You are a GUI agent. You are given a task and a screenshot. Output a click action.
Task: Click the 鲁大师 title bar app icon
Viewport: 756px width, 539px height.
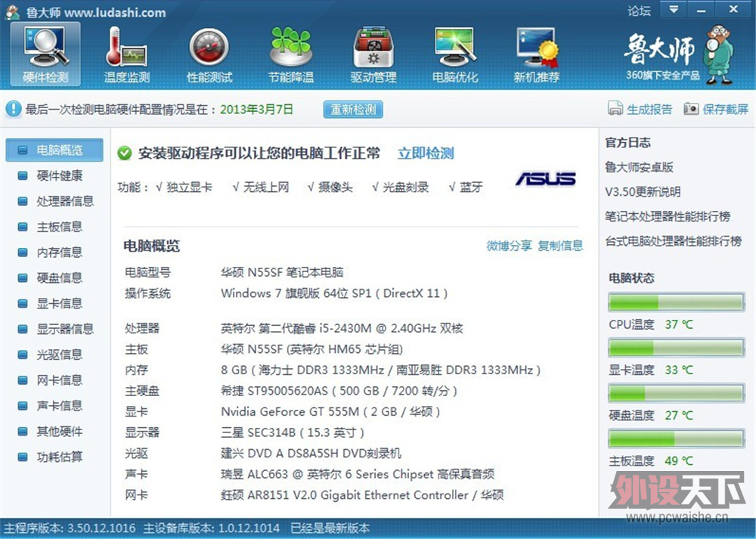click(12, 12)
